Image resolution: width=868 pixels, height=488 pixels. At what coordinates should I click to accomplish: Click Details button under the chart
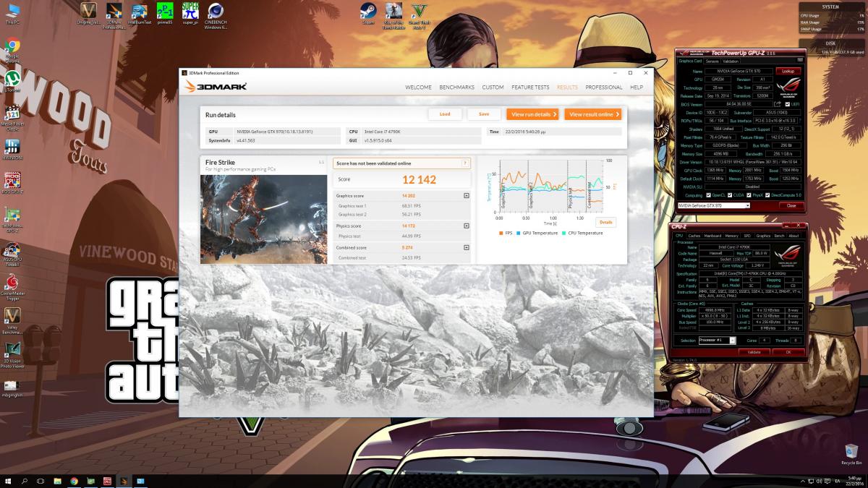[605, 223]
